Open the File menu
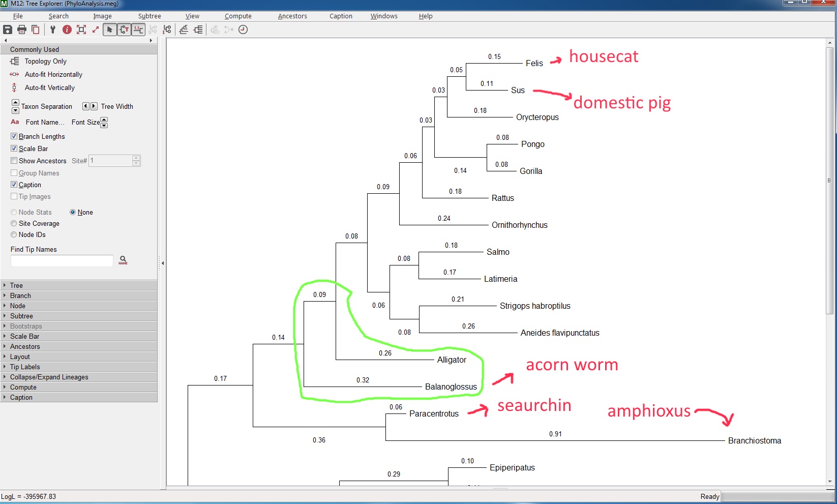The width and height of the screenshot is (837, 504). (x=18, y=16)
